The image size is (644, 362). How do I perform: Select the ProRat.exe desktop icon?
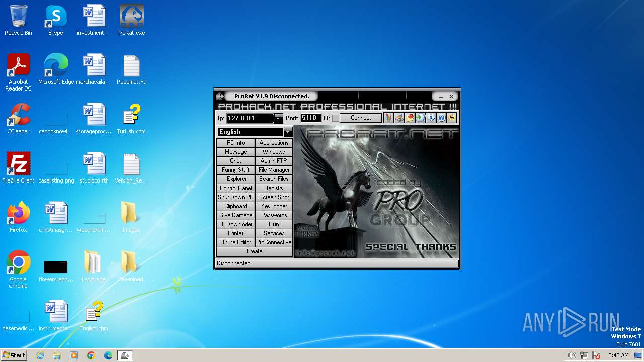click(x=131, y=20)
